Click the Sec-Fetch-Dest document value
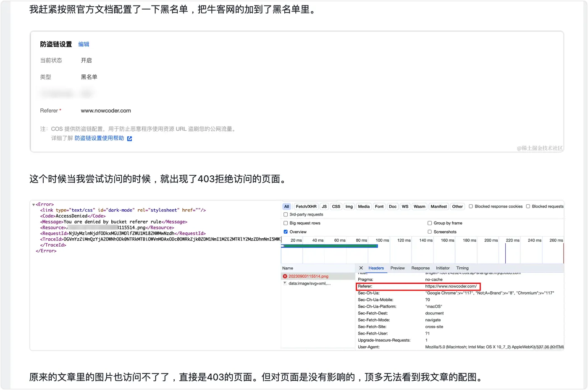Viewport: 588px width, 390px height. pyautogui.click(x=434, y=313)
